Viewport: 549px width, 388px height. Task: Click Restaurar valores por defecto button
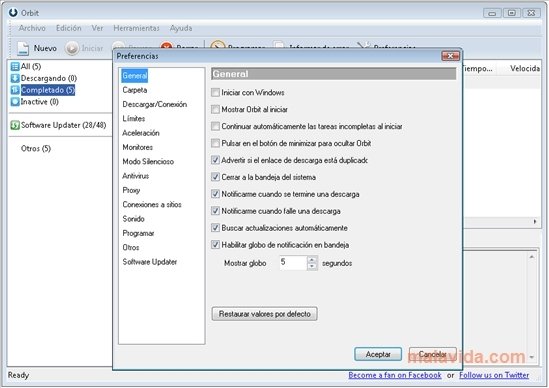pos(265,314)
